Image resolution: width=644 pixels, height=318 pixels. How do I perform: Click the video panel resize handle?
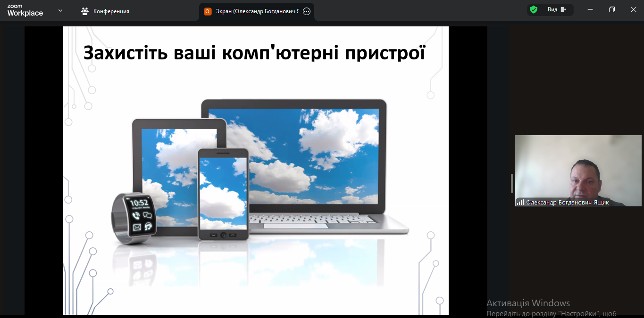pyautogui.click(x=511, y=183)
